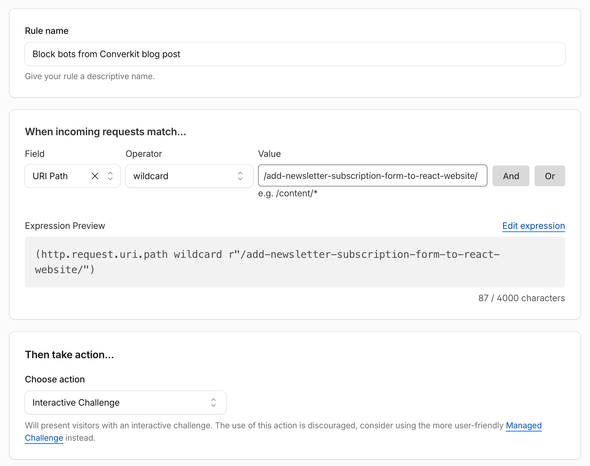The width and height of the screenshot is (590, 466).
Task: Click the up-down arrows in the Operator dropdown
Action: pos(240,176)
